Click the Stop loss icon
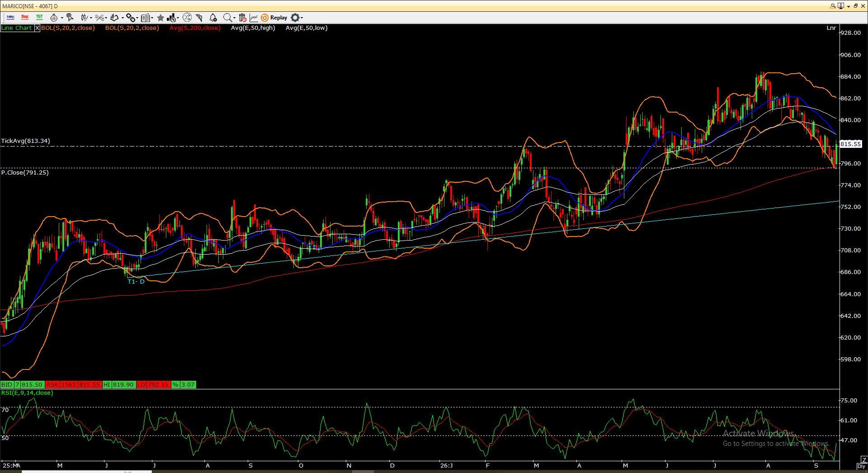The image size is (868, 473). (25, 17)
